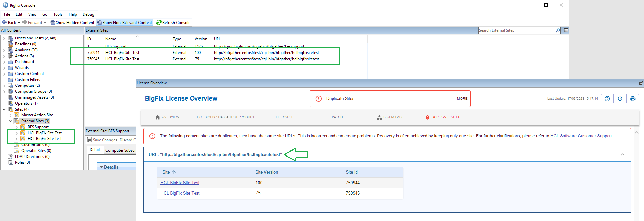Click the print license overview icon
The image size is (644, 221).
point(633,99)
